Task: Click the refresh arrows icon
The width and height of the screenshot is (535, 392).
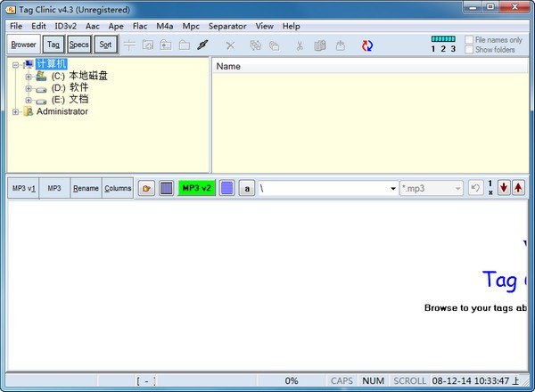Action: coord(367,45)
